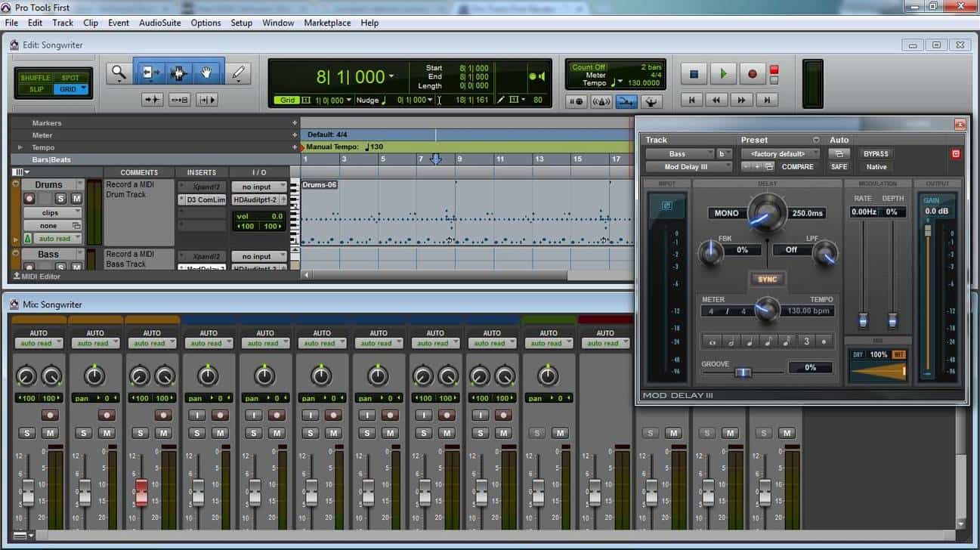This screenshot has height=550, width=980.
Task: Mute the Drums track in Edit window
Action: click(x=76, y=199)
